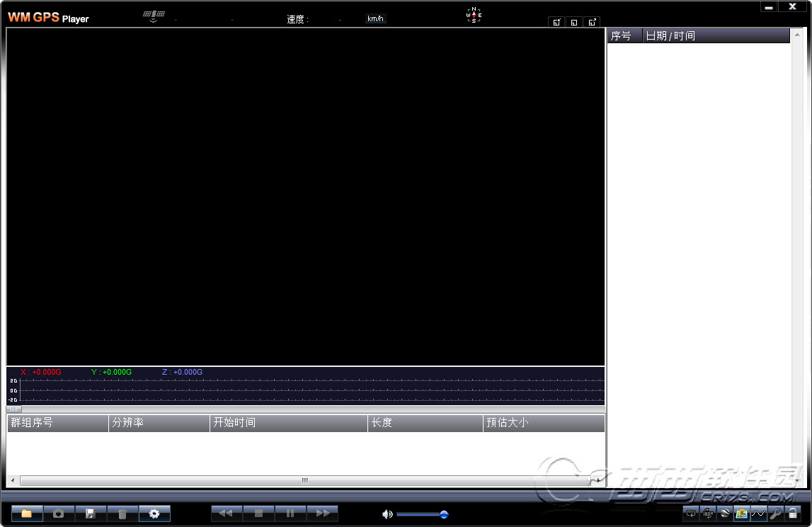Delete the selected file with the trash icon

[x=122, y=514]
